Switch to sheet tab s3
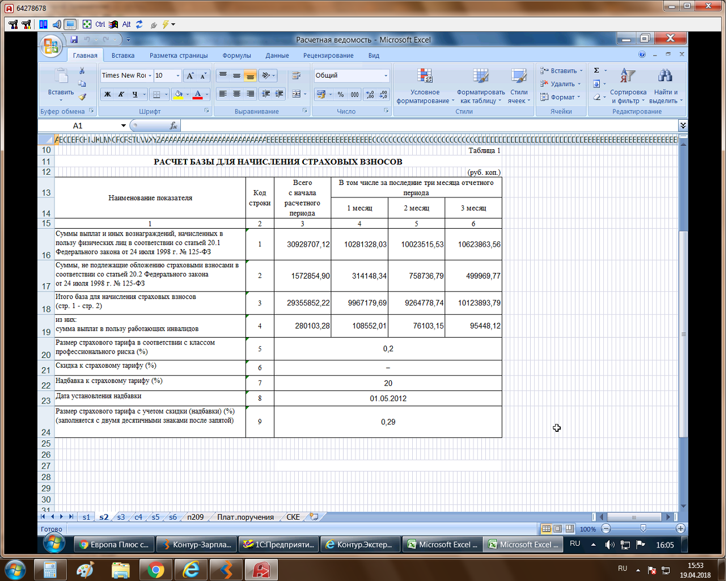This screenshot has width=728, height=581. (121, 517)
